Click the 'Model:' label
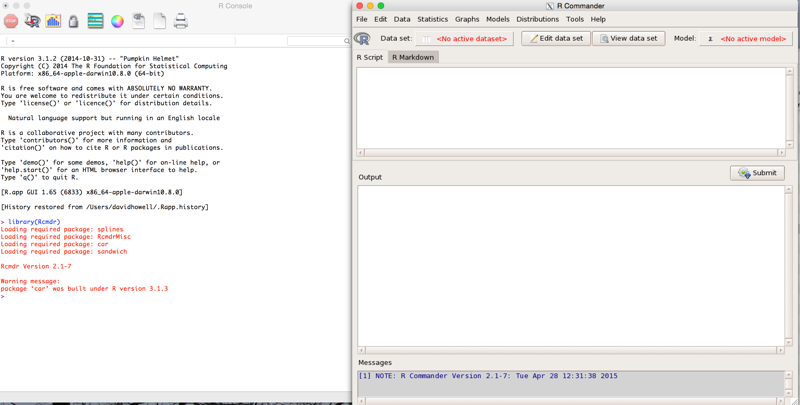The height and width of the screenshot is (405, 800). tap(685, 38)
